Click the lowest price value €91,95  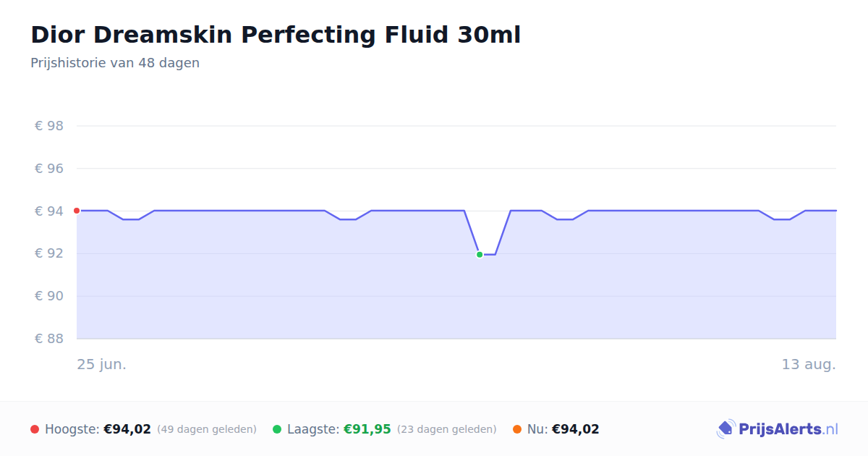367,429
